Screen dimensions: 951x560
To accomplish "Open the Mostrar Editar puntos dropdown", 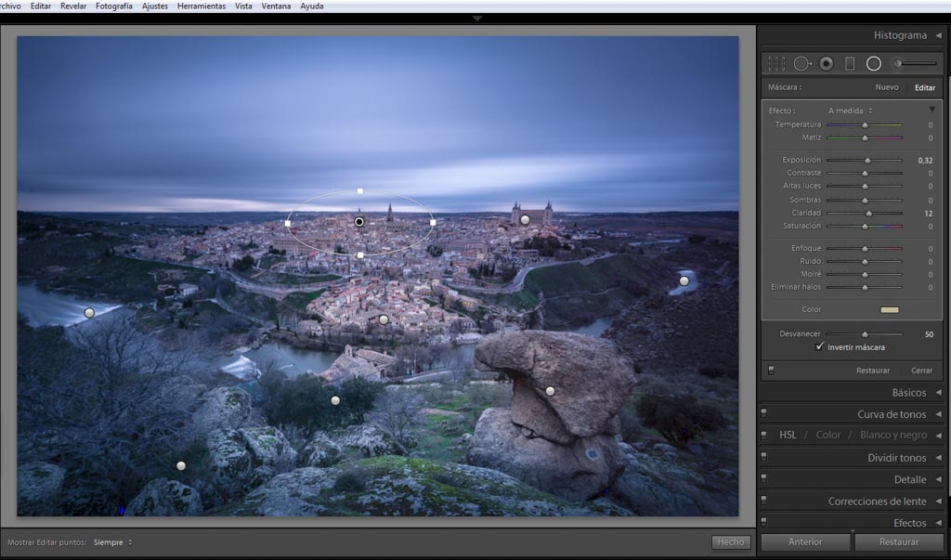I will point(112,542).
